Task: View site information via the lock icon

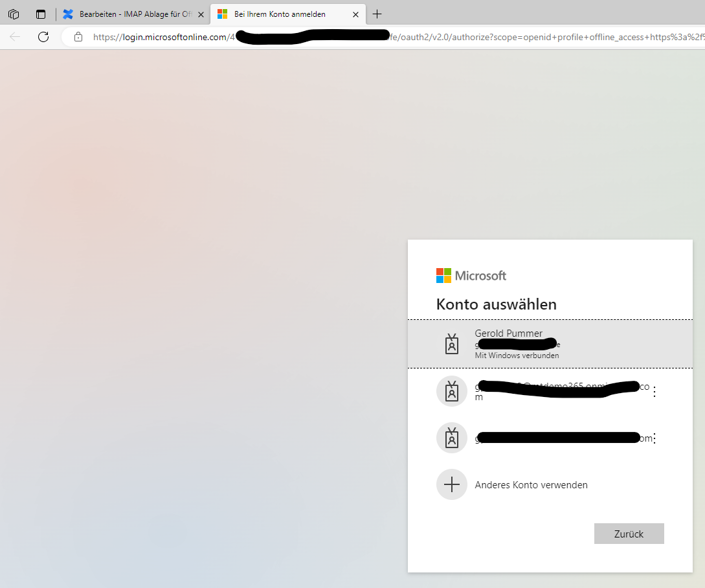Action: click(78, 37)
